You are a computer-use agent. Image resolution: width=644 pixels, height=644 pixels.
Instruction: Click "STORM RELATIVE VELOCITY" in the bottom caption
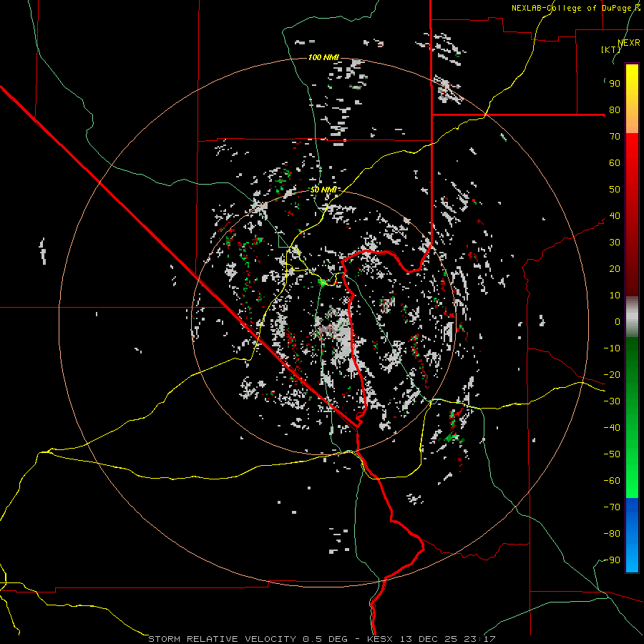222,639
